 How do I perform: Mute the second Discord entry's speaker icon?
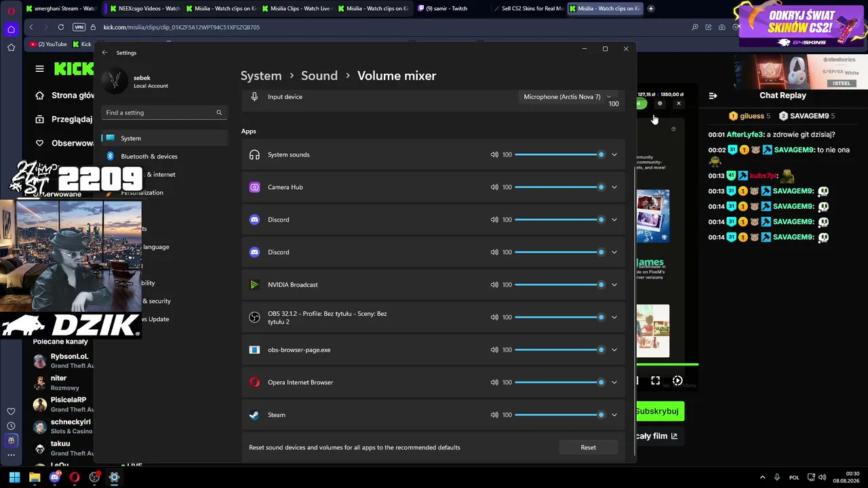(494, 252)
